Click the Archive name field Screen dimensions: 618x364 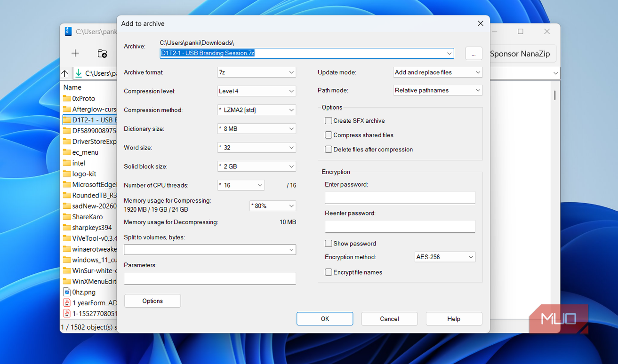click(307, 53)
